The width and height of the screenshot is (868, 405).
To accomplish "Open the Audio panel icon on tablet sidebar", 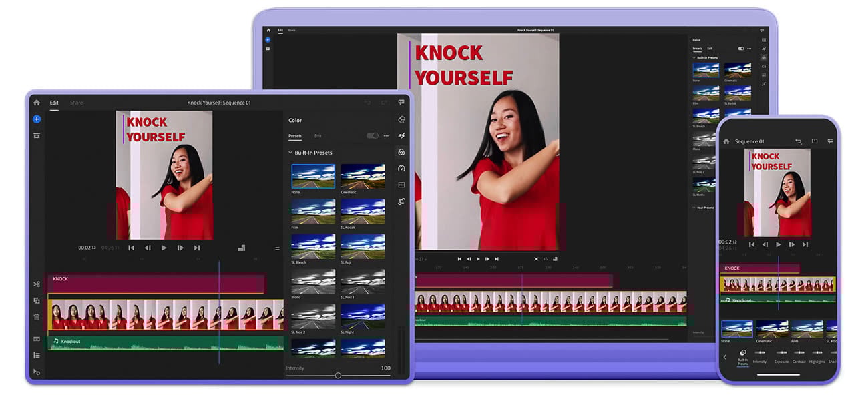I will pyautogui.click(x=401, y=185).
